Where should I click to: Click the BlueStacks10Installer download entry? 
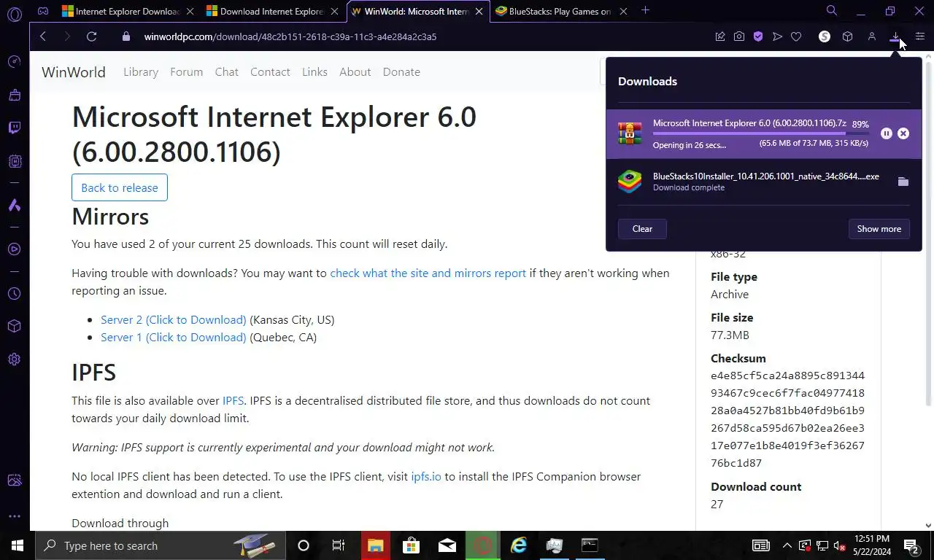[x=763, y=182]
